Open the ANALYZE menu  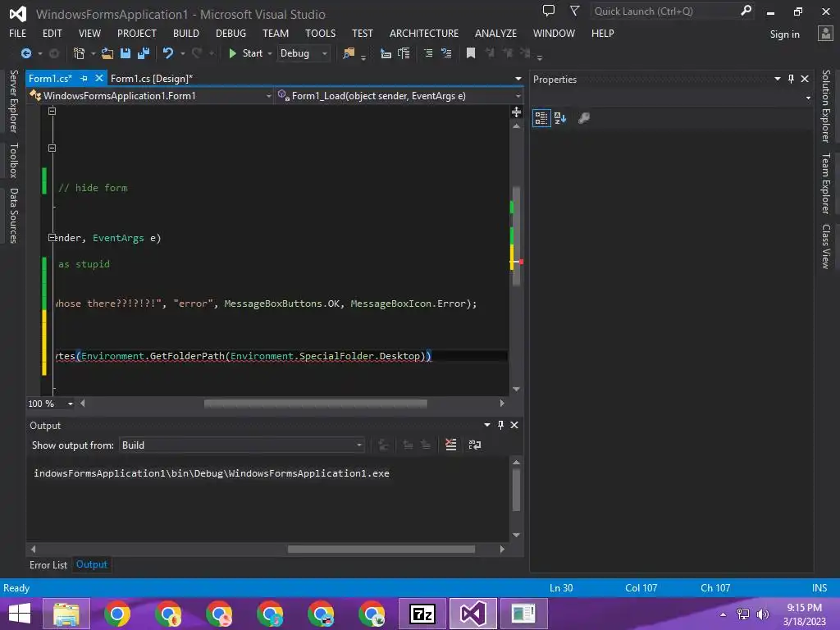(x=495, y=33)
